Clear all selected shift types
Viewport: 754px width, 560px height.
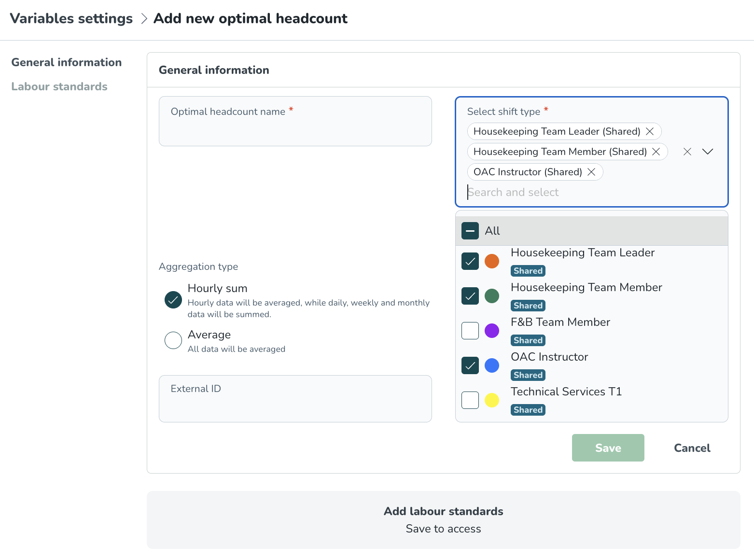[687, 152]
